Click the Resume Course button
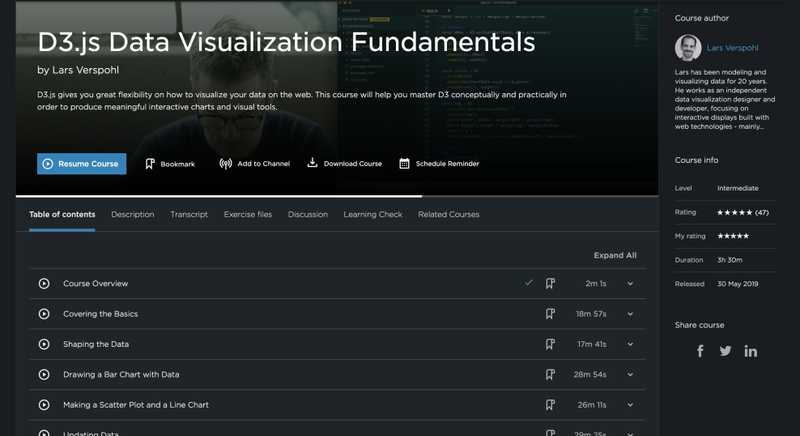This screenshot has width=800, height=436. click(x=82, y=164)
